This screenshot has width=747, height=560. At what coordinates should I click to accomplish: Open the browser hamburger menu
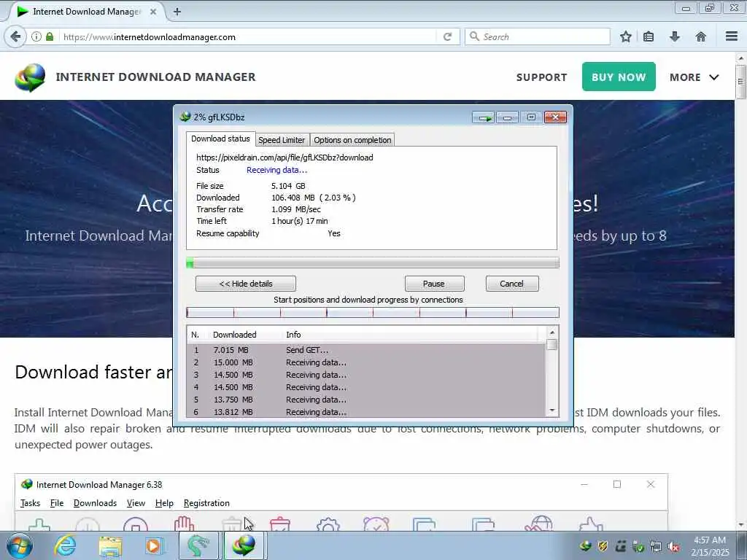[732, 36]
